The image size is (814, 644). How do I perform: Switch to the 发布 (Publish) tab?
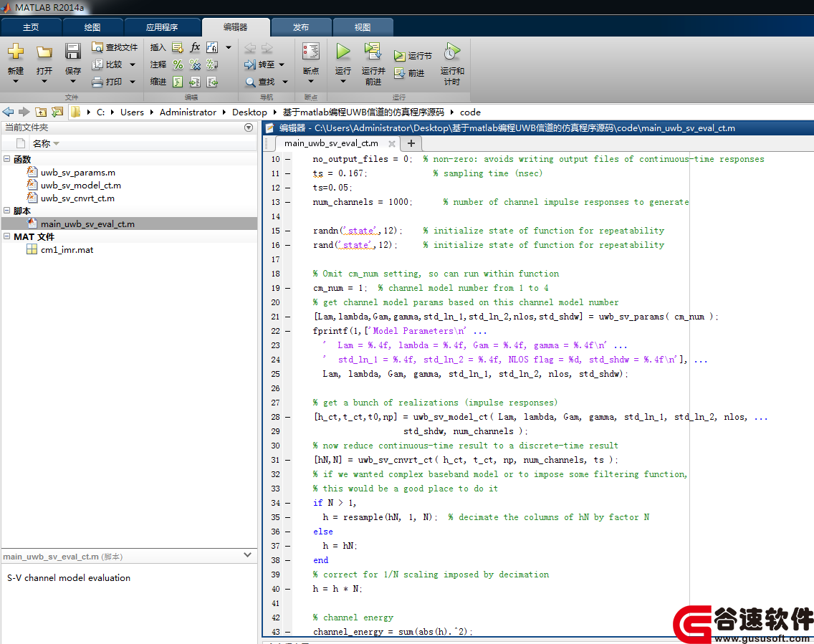pyautogui.click(x=301, y=27)
